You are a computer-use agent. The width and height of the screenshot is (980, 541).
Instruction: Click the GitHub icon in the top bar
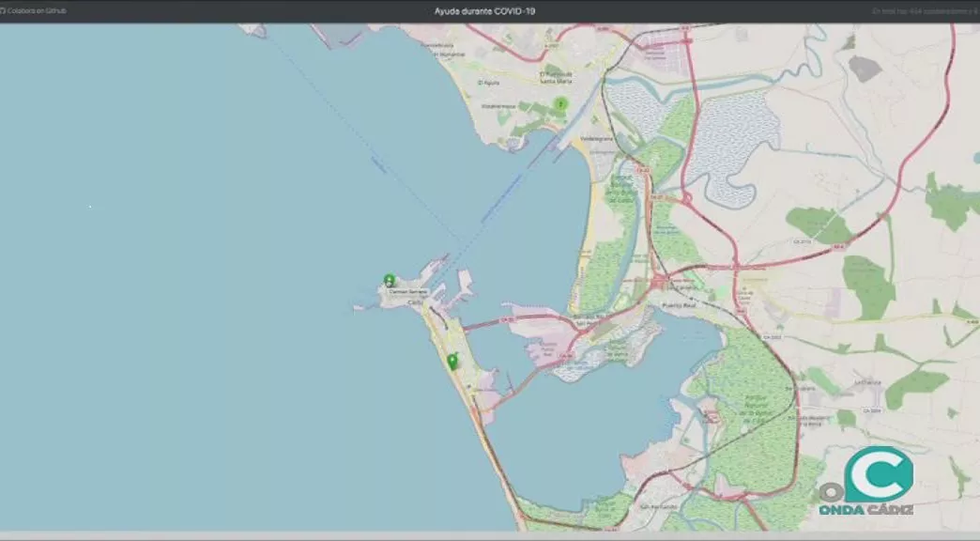pos(3,11)
